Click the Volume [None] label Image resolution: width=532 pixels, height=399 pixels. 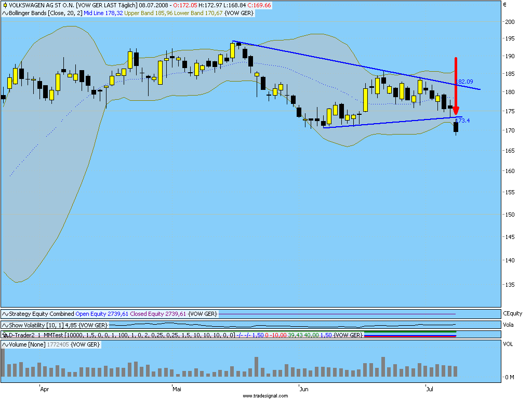coord(27,345)
